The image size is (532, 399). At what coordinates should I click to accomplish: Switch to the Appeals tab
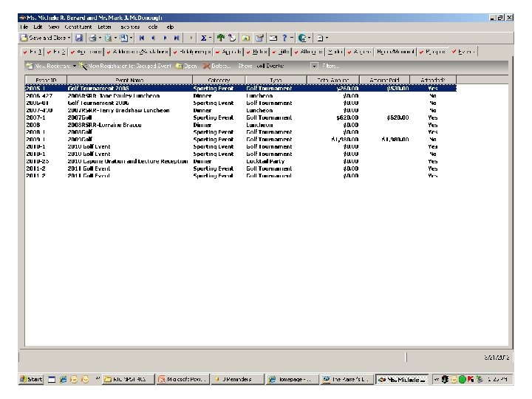(x=228, y=52)
